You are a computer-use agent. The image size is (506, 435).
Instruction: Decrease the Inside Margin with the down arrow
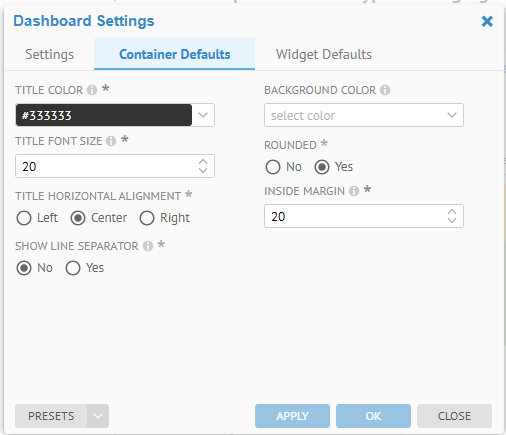(452, 220)
